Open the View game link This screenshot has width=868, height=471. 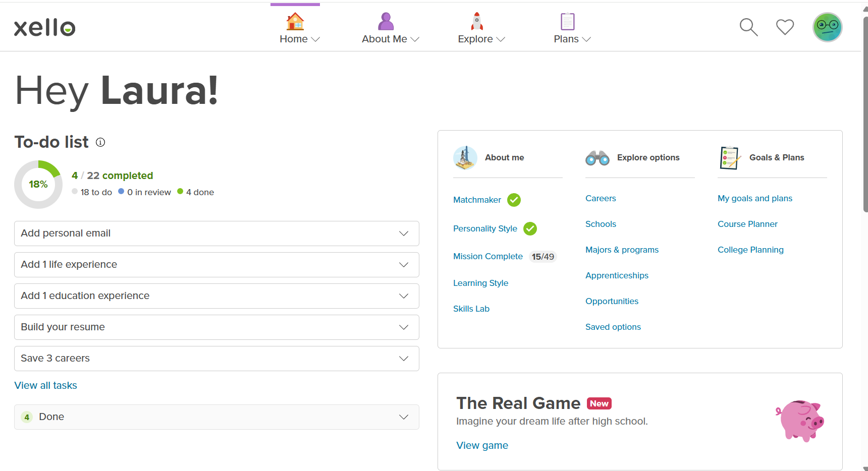click(x=482, y=445)
